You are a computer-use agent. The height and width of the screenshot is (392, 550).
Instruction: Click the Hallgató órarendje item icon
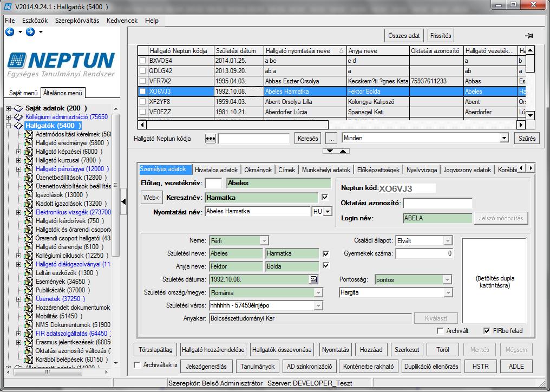(29, 247)
